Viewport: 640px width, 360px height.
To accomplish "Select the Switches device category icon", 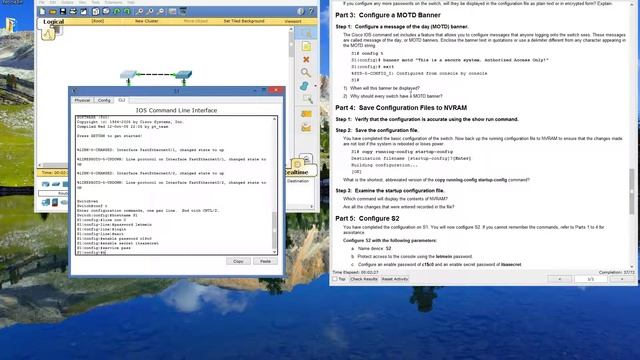I will pos(56,184).
